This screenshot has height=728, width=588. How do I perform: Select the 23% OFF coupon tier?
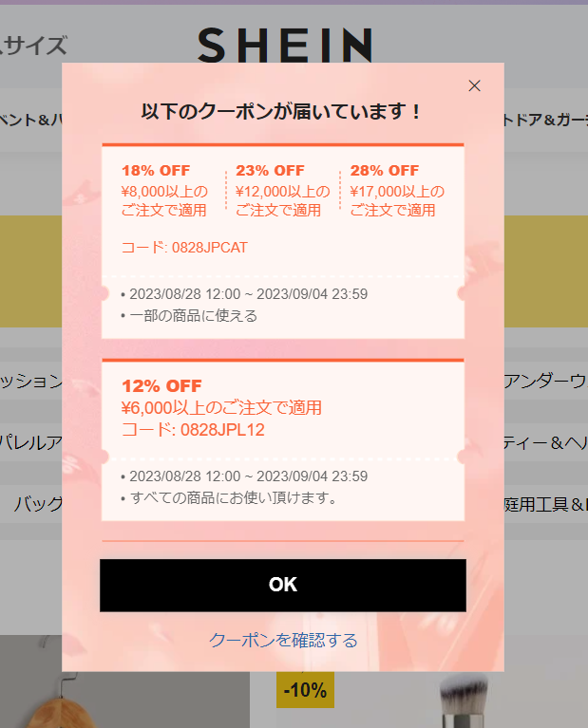pos(270,171)
